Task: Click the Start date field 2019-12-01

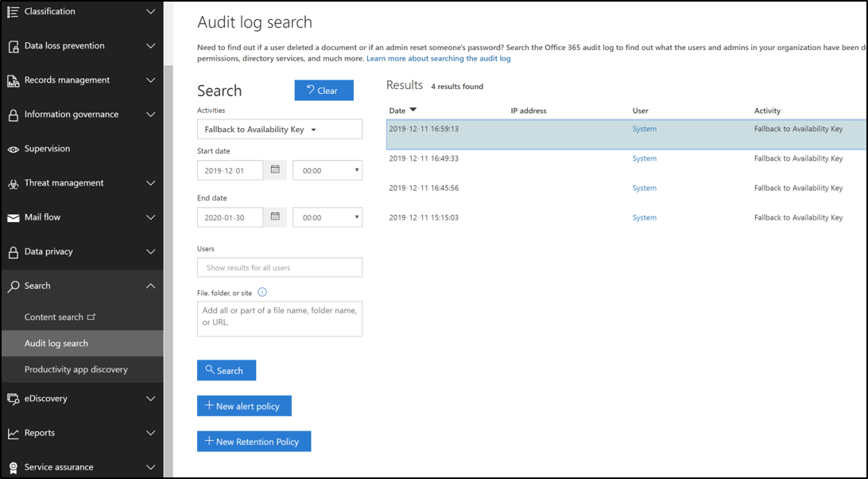Action: point(230,170)
